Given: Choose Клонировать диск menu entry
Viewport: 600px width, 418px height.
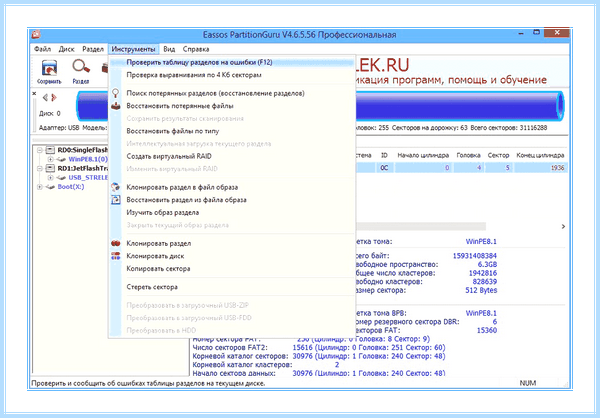Looking at the screenshot, I should [x=232, y=256].
